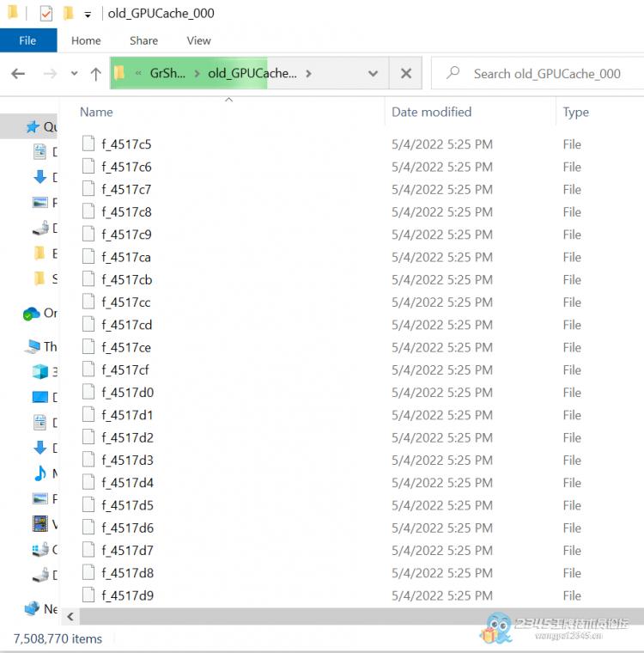
Task: Select Network in navigation pane
Action: click(41, 609)
